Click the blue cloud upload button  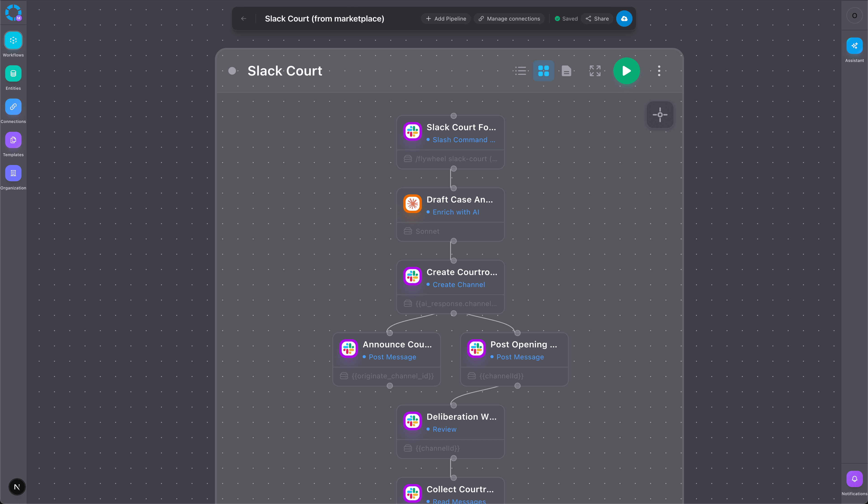pyautogui.click(x=624, y=19)
